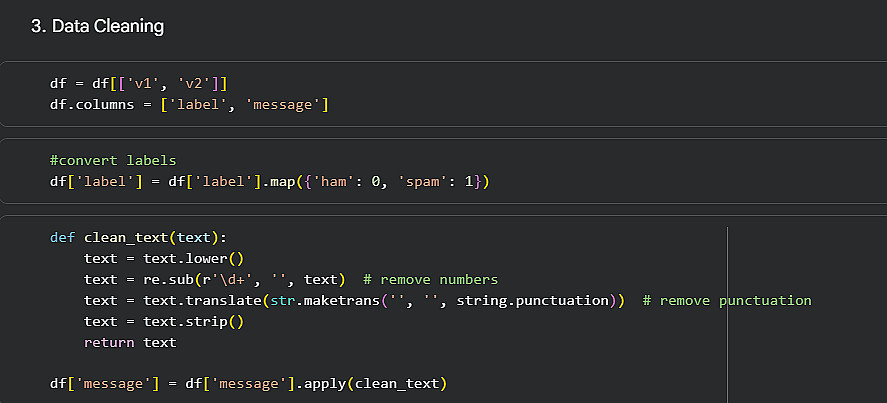The height and width of the screenshot is (403, 887).
Task: Select the 'v1' string in the first cell
Action: (143, 84)
